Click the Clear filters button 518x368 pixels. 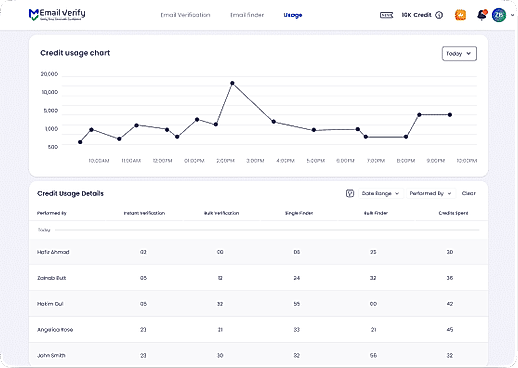(x=468, y=193)
